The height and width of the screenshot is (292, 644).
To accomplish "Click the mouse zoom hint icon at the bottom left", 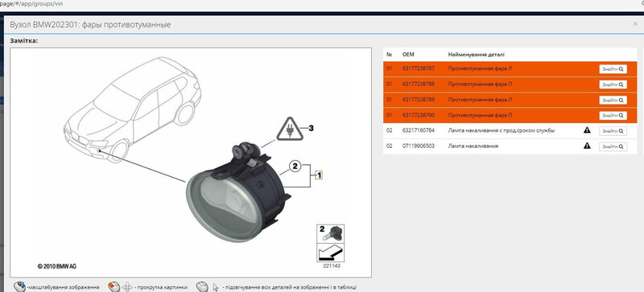I will coord(19,286).
